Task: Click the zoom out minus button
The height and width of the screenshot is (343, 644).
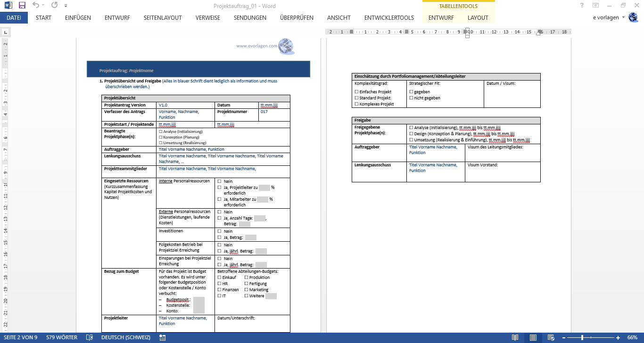Action: pos(563,338)
